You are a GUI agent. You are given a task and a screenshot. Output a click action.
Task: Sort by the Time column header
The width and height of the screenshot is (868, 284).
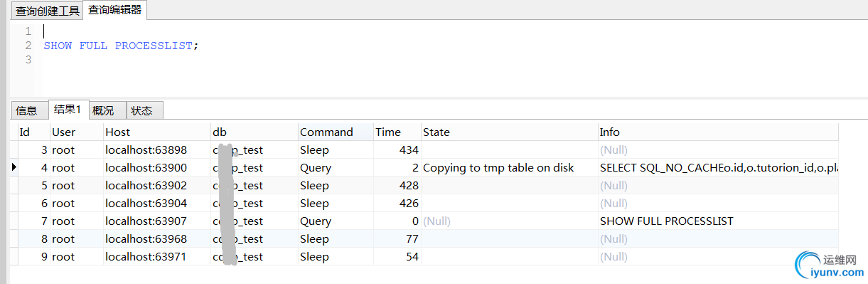397,132
